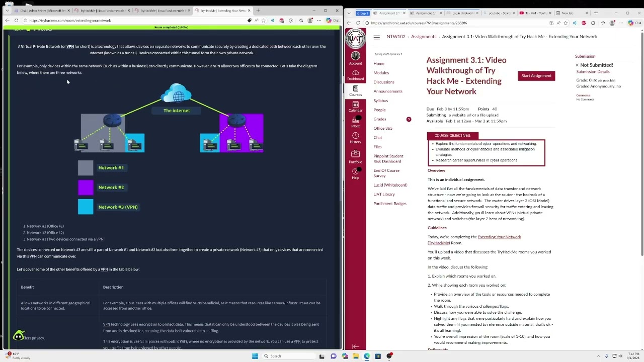This screenshot has height=362, width=644.
Task: Open Grades in course navigation
Action: pyautogui.click(x=380, y=119)
